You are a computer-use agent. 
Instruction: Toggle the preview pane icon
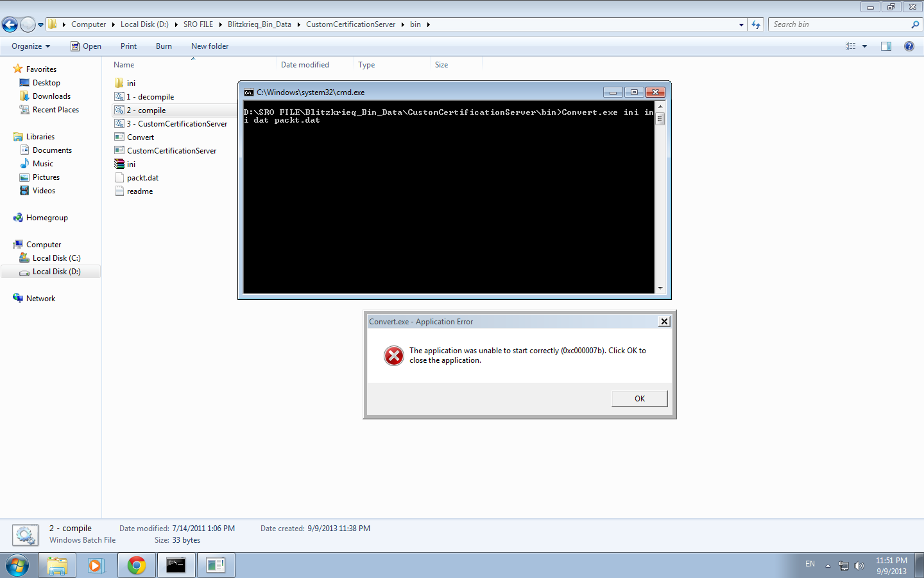click(x=886, y=46)
